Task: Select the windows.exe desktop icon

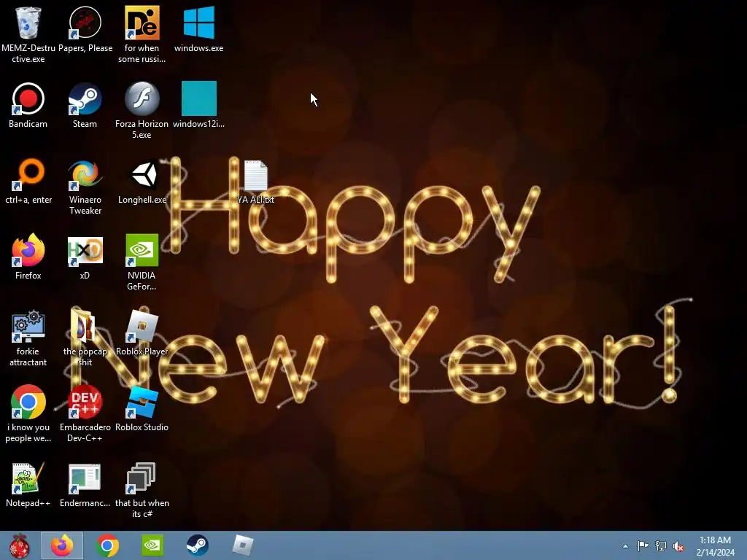Action: pyautogui.click(x=198, y=23)
